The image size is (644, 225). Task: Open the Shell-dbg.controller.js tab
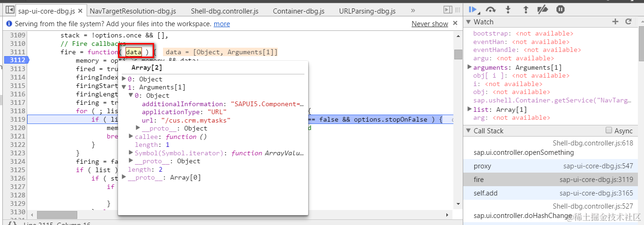click(x=224, y=10)
